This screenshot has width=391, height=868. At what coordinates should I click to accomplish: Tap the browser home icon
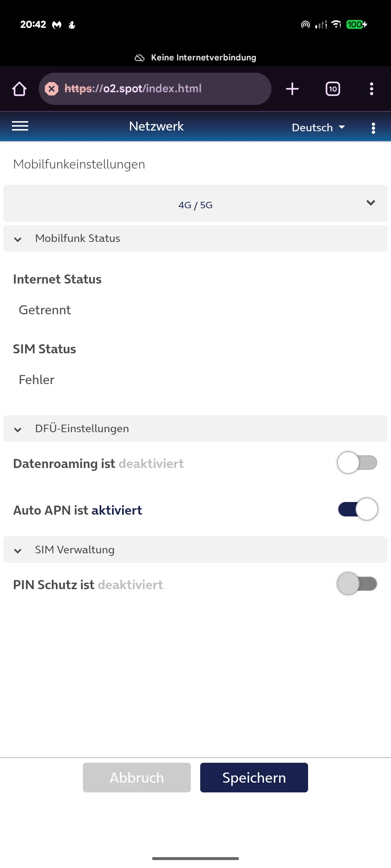(20, 89)
